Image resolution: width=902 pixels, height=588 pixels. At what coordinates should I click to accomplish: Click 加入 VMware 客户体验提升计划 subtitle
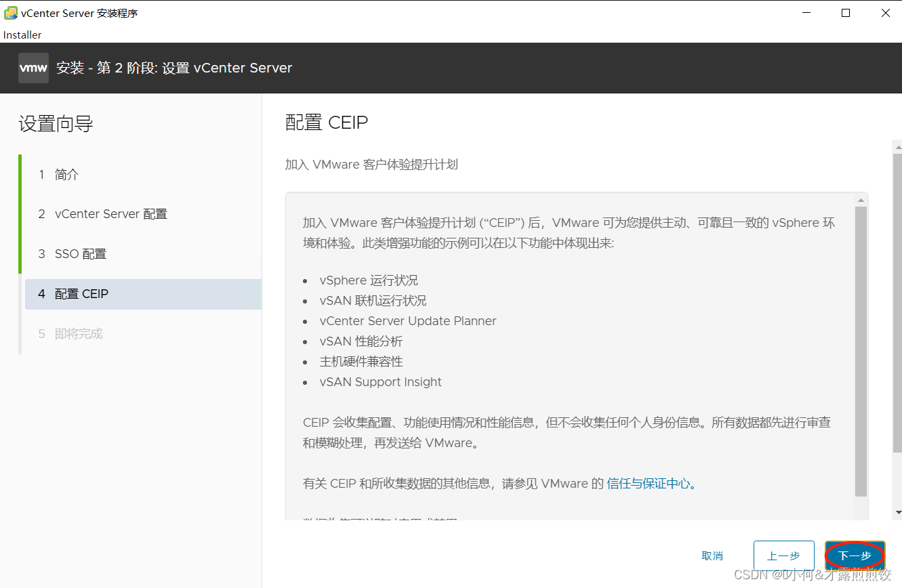[371, 165]
